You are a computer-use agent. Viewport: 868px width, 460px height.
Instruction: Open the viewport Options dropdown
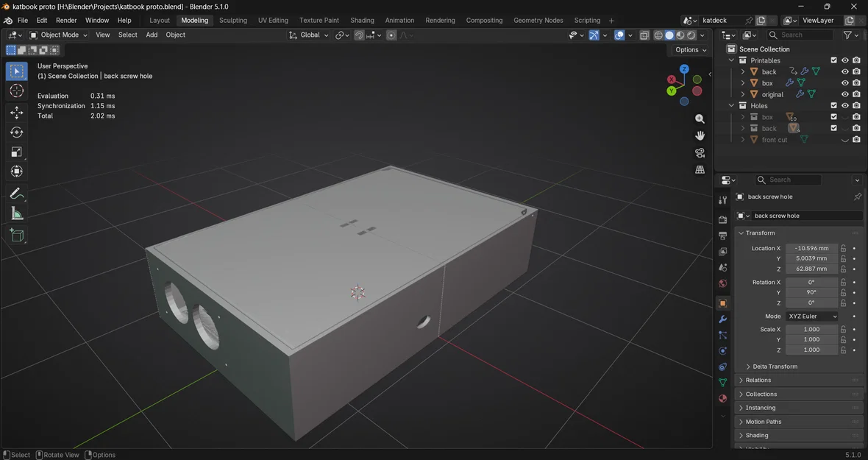click(x=690, y=50)
